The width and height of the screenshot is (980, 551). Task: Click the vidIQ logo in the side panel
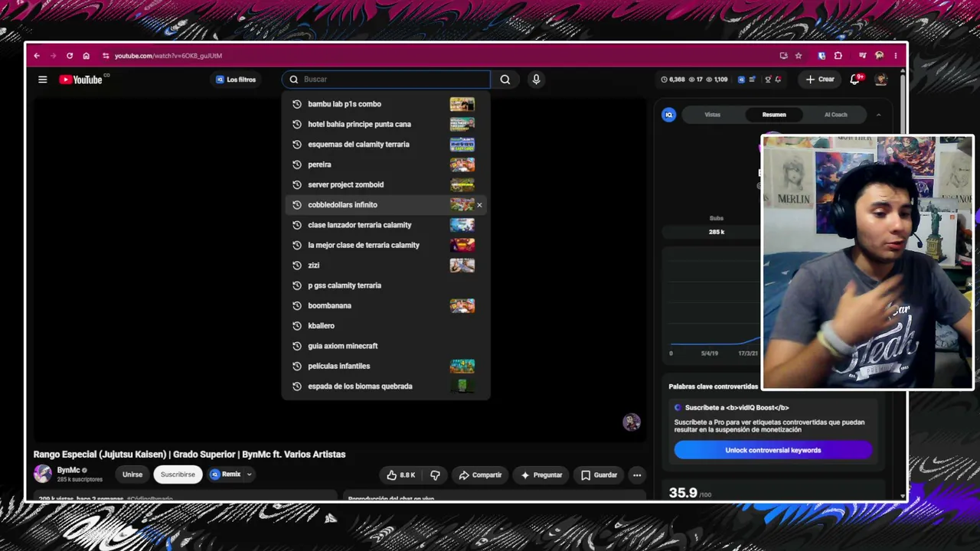[668, 115]
